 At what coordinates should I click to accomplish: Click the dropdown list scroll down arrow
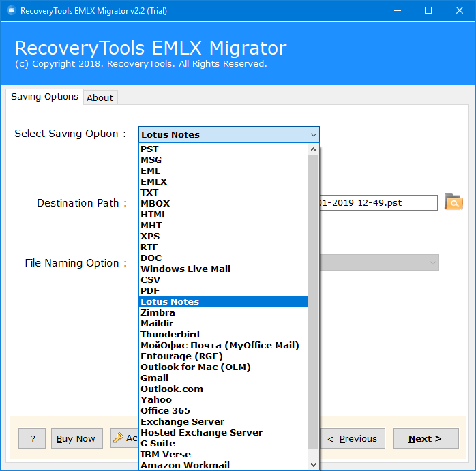pos(313,465)
